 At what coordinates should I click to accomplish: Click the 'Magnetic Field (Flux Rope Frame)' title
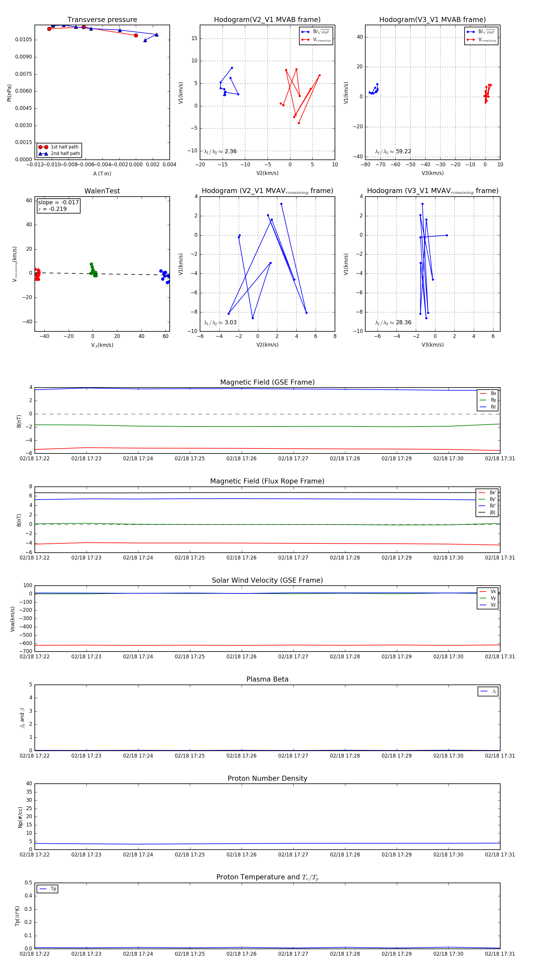(x=267, y=481)
